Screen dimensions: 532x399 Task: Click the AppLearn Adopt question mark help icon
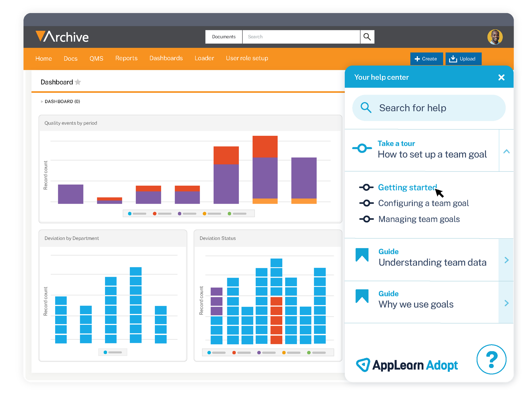pyautogui.click(x=492, y=359)
